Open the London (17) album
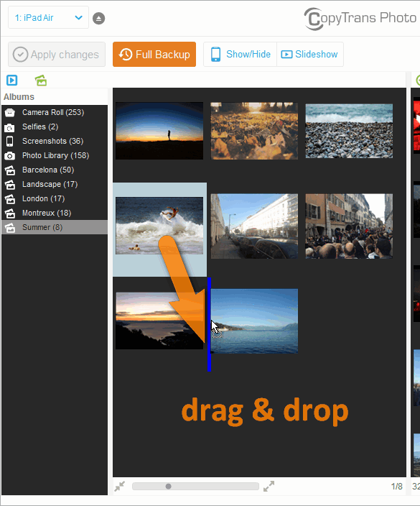 point(55,198)
